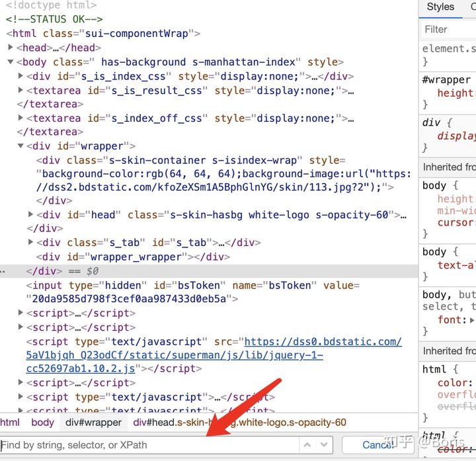Click the text-align property in body rule
The height and width of the screenshot is (461, 476).
(456, 265)
